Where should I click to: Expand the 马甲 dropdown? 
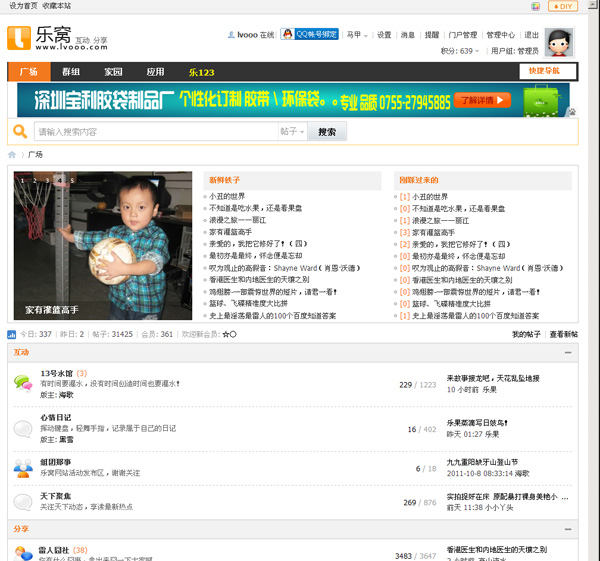(x=357, y=35)
